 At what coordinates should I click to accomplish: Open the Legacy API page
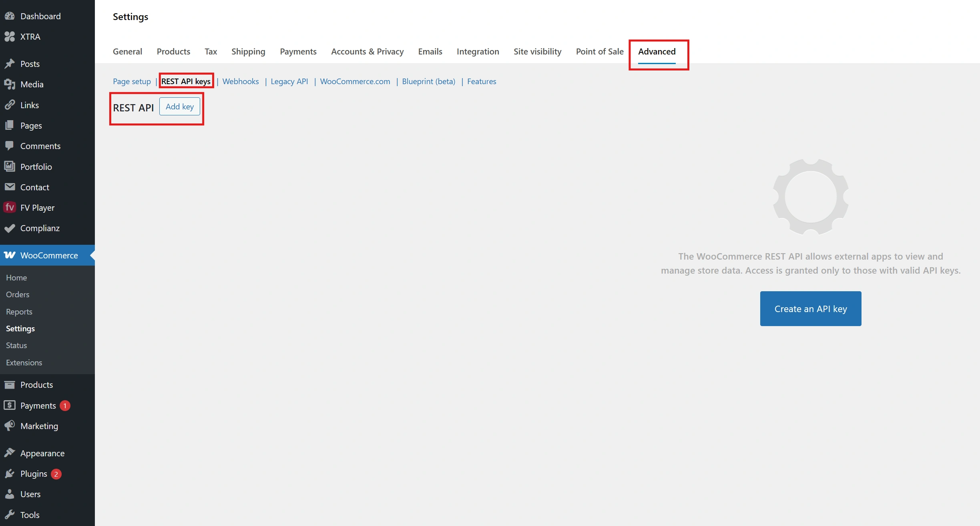click(x=289, y=81)
